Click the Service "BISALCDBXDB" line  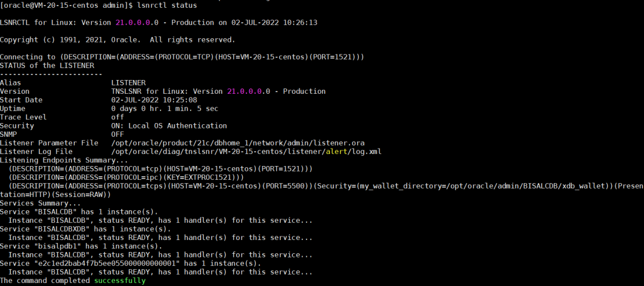click(85, 229)
